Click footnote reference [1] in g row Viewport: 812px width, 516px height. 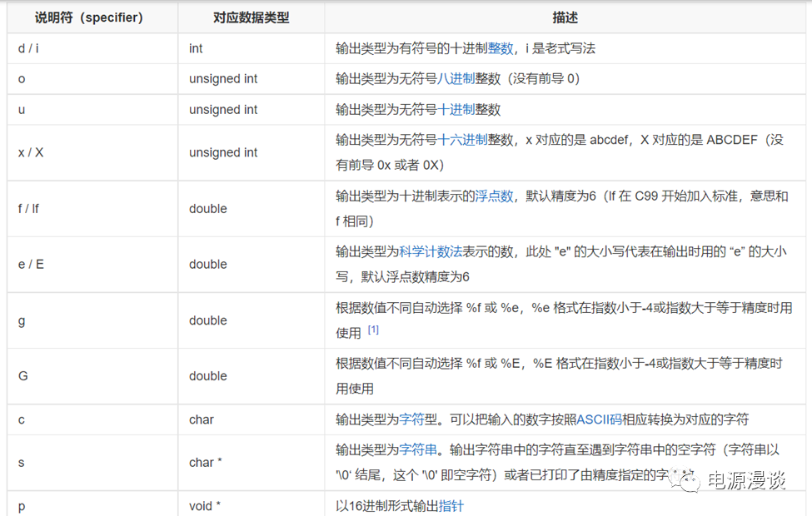(373, 330)
